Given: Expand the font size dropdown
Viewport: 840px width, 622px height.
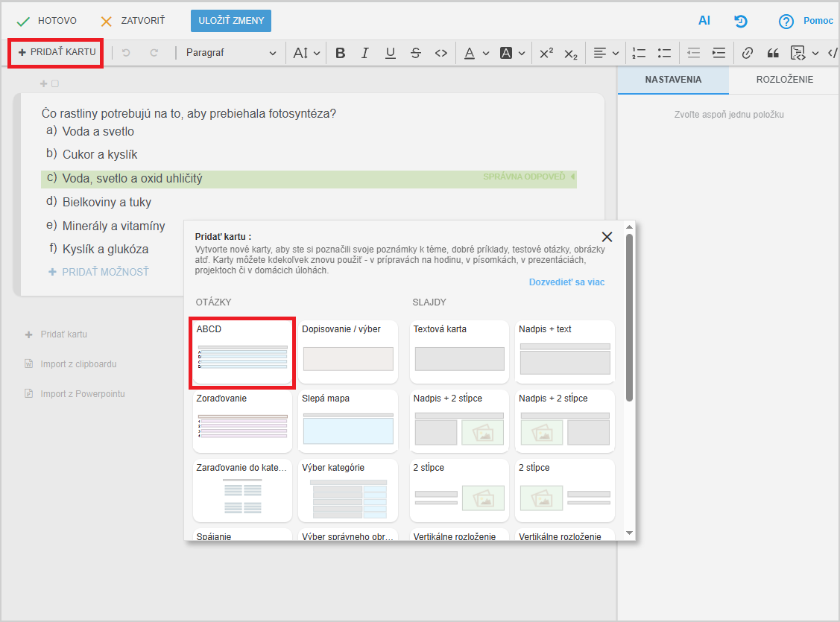Looking at the screenshot, I should 306,53.
